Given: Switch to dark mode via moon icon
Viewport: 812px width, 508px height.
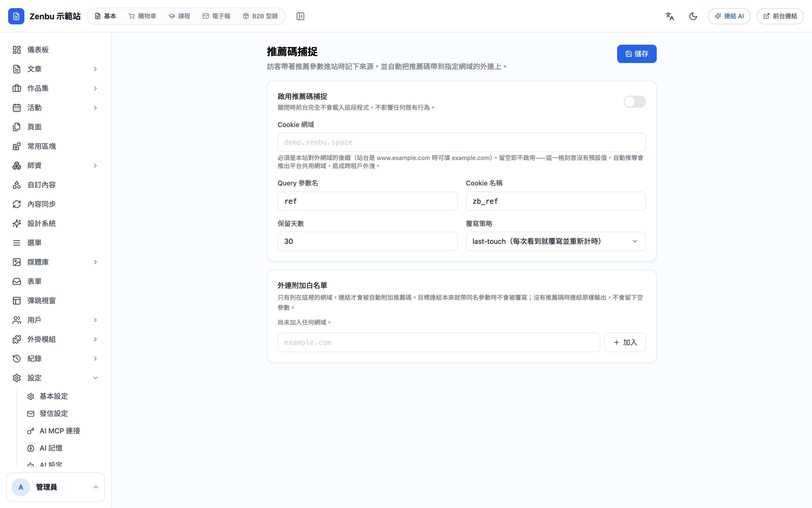Looking at the screenshot, I should [693, 16].
